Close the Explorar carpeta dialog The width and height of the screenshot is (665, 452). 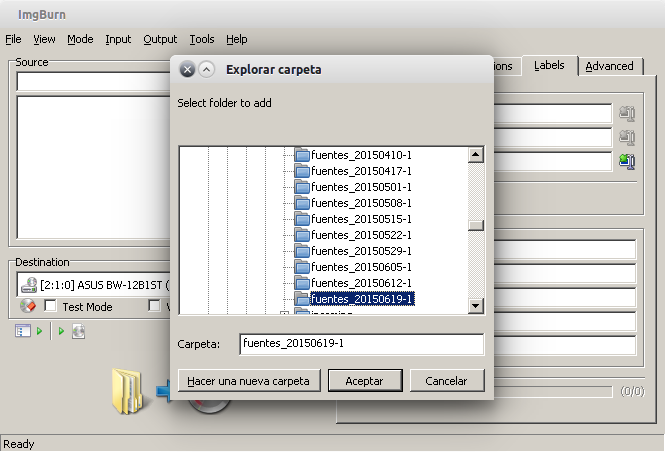pos(187,69)
